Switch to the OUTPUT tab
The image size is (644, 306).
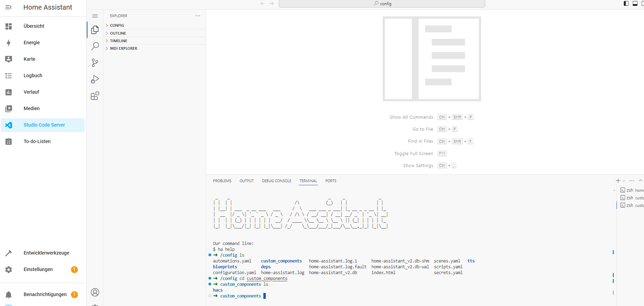point(247,181)
